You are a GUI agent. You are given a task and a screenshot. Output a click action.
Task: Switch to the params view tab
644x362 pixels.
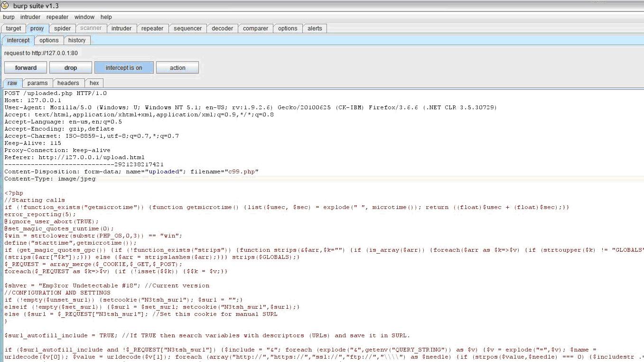pyautogui.click(x=37, y=83)
